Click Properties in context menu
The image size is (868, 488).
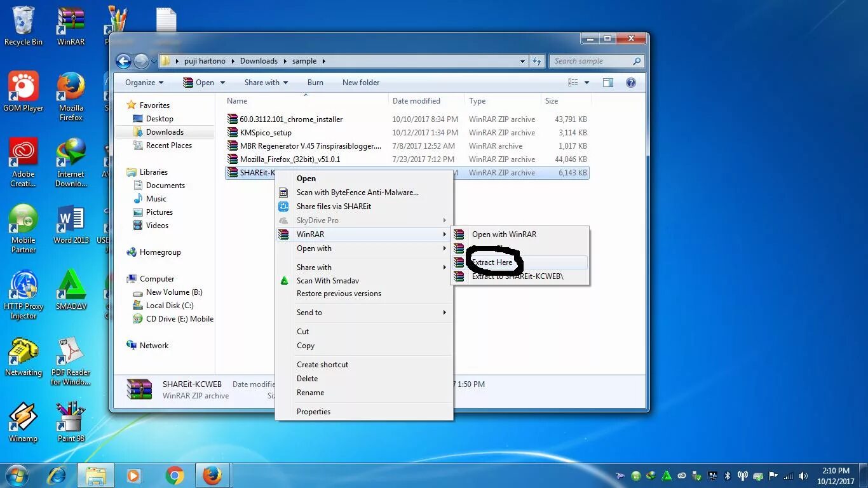365,412
